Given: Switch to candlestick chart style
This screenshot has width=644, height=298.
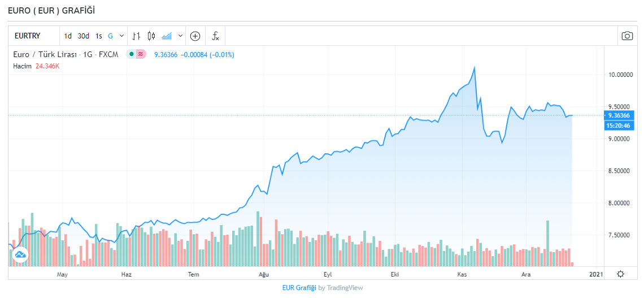Looking at the screenshot, I should (151, 36).
